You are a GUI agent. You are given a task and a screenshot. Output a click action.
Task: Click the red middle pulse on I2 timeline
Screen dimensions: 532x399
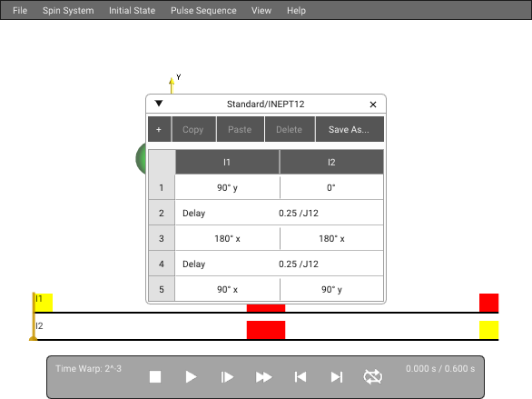[266, 330]
